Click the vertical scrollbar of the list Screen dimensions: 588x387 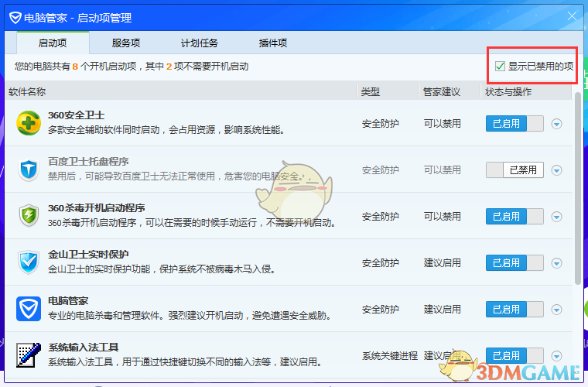578,187
